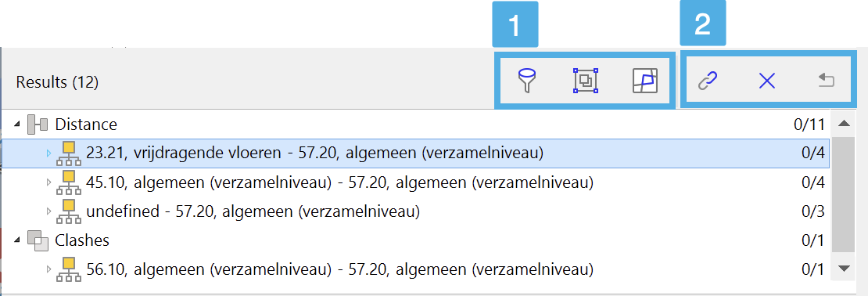The width and height of the screenshot is (868, 296).
Task: Click the funnel filter icon
Action: tap(528, 81)
